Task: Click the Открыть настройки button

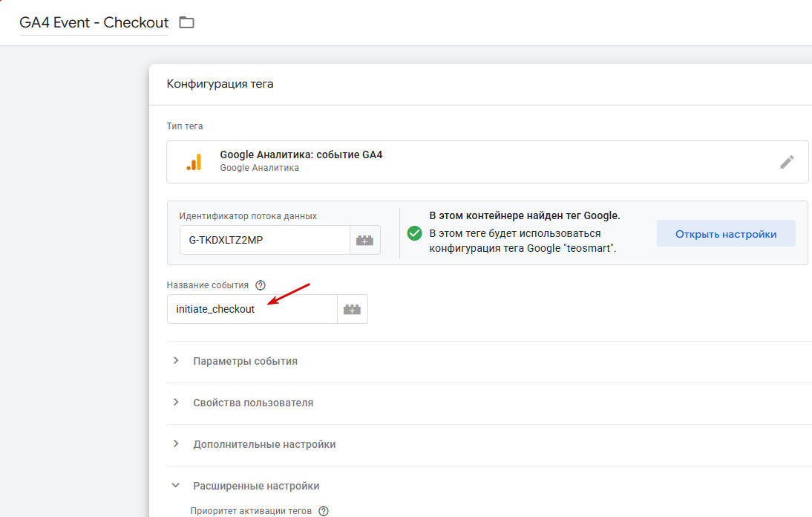Action: click(x=726, y=234)
